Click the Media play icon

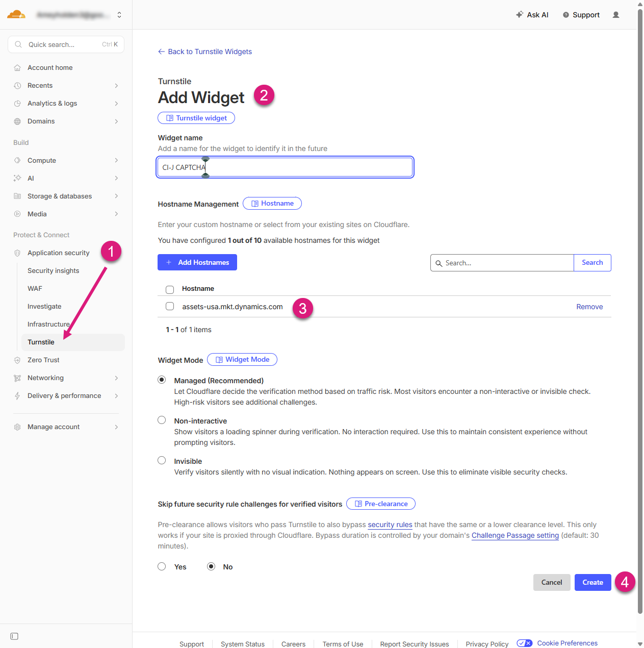click(17, 214)
